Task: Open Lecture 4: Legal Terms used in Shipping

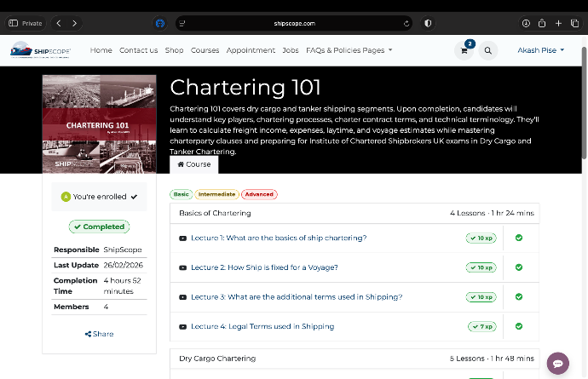Action: coord(262,326)
